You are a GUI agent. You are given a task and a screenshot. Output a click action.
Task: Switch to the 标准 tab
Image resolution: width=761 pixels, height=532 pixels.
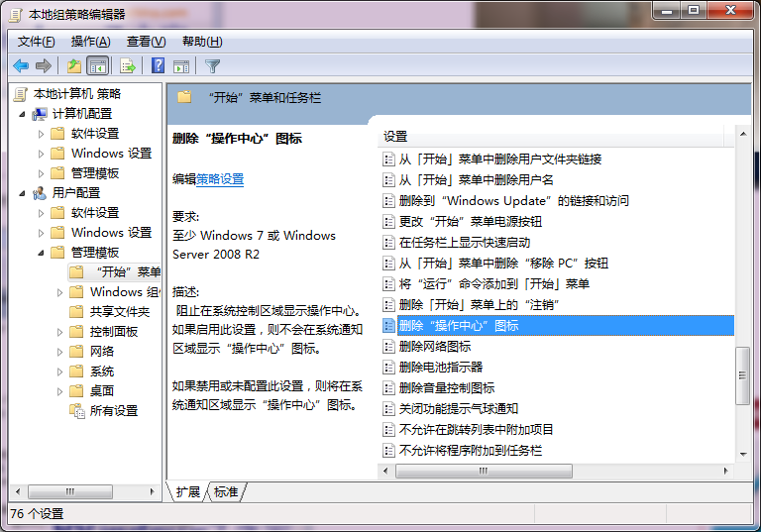[226, 492]
